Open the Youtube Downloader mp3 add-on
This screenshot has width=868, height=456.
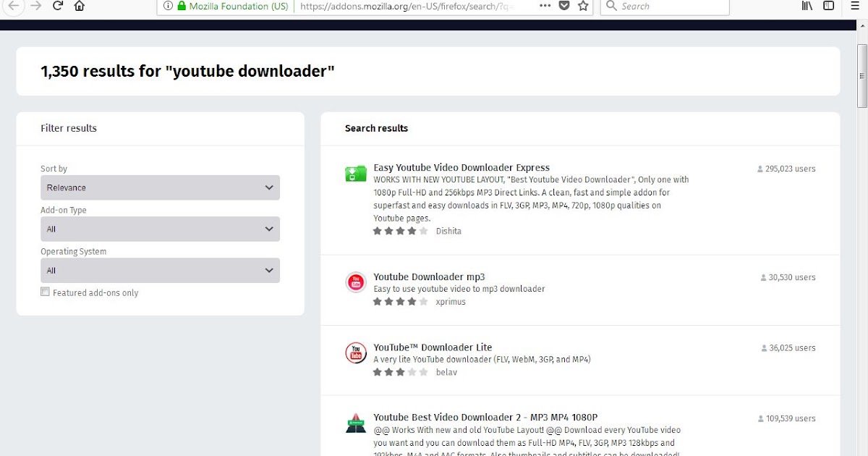[x=429, y=276]
